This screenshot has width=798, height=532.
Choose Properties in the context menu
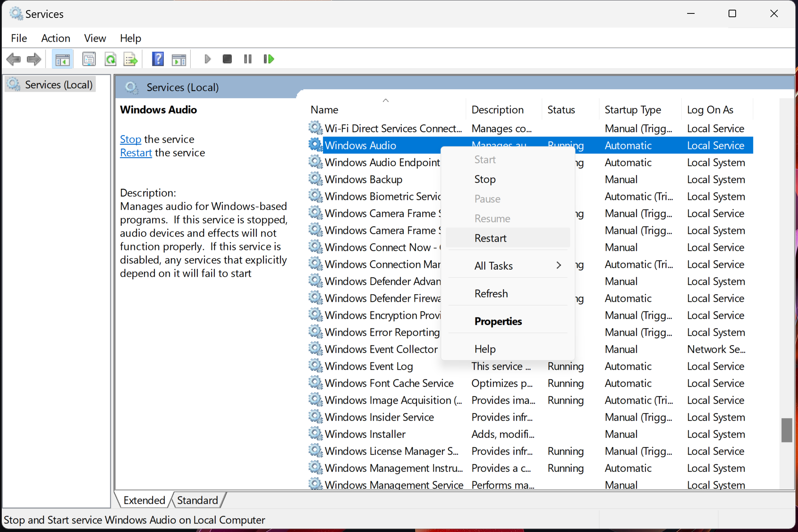pos(508,321)
